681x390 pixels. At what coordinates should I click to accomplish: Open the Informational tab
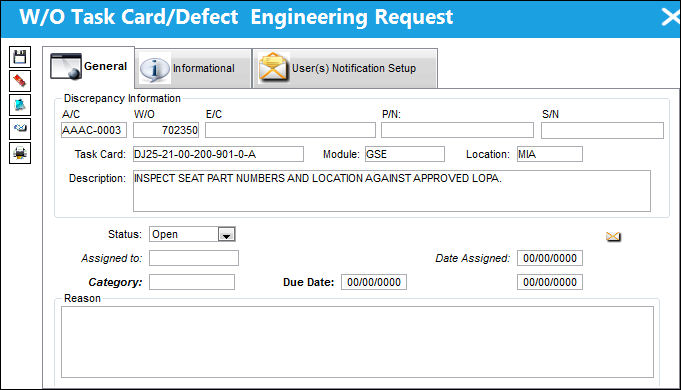tap(193, 68)
